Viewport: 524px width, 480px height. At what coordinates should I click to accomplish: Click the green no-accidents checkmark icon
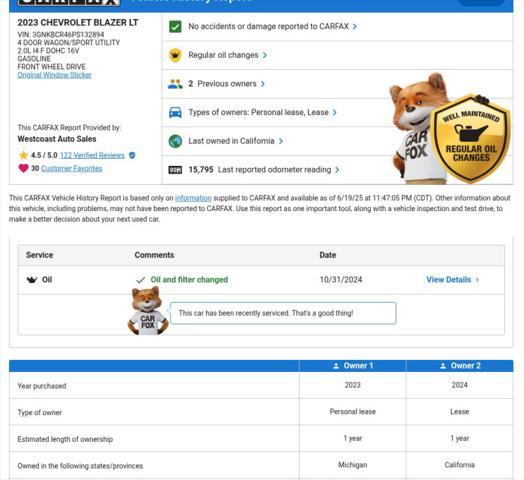[x=175, y=26]
